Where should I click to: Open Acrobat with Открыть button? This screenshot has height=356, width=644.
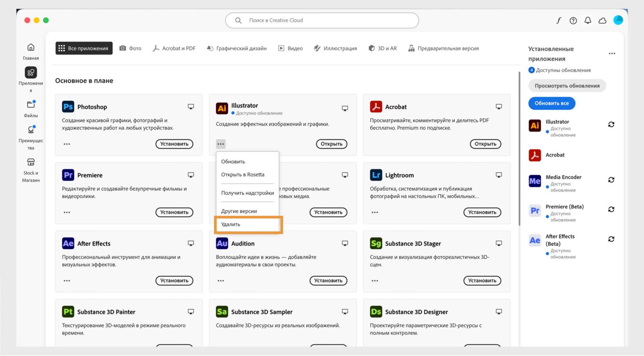[485, 144]
